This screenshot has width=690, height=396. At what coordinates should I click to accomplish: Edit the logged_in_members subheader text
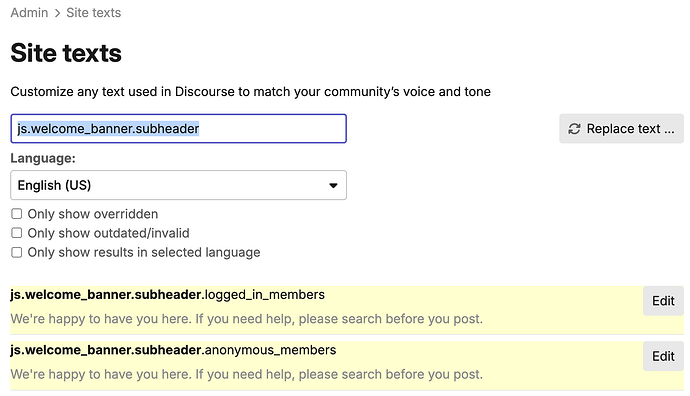663,301
